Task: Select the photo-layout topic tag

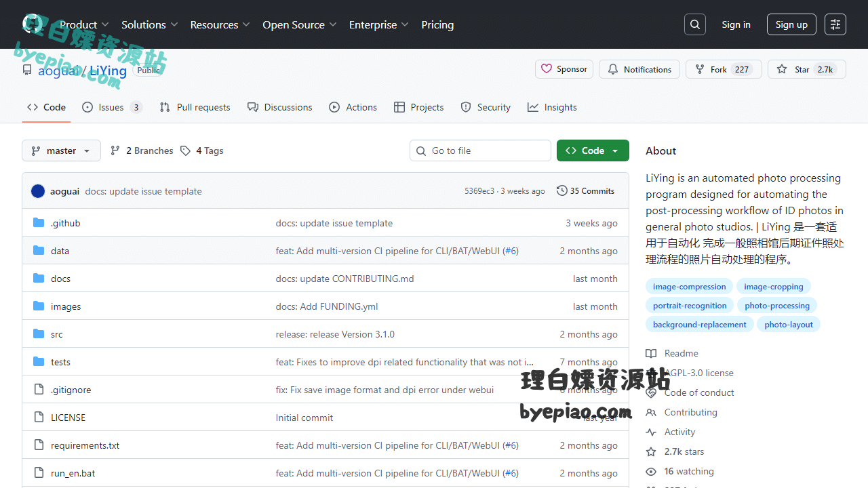Action: [789, 325]
